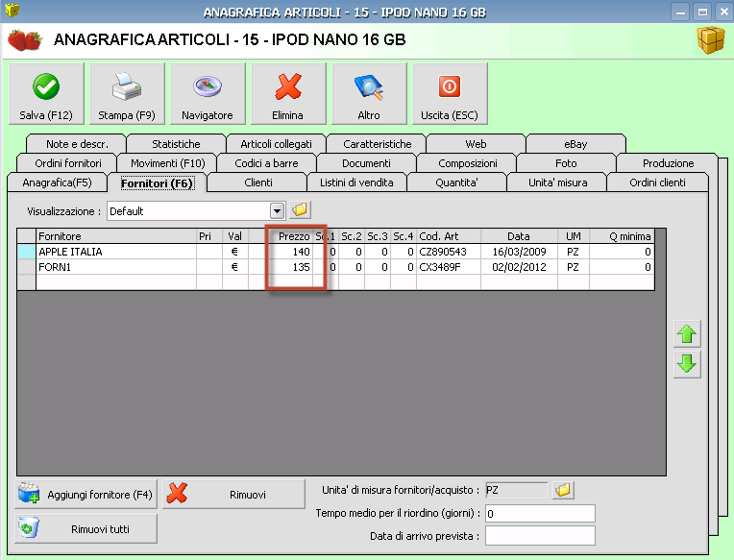Screen dimensions: 734x560
Task: Open the Listini di vendita tab
Action: [x=356, y=183]
